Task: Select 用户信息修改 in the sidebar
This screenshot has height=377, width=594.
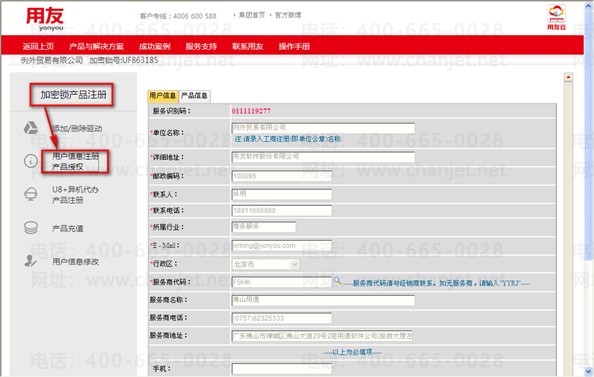Action: 75,261
